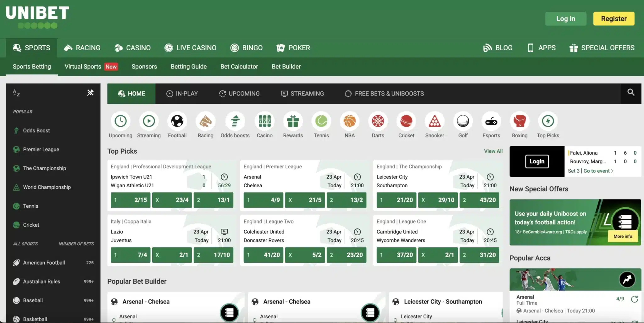This screenshot has height=323, width=644.
Task: Select the Esports controller icon
Action: [491, 121]
